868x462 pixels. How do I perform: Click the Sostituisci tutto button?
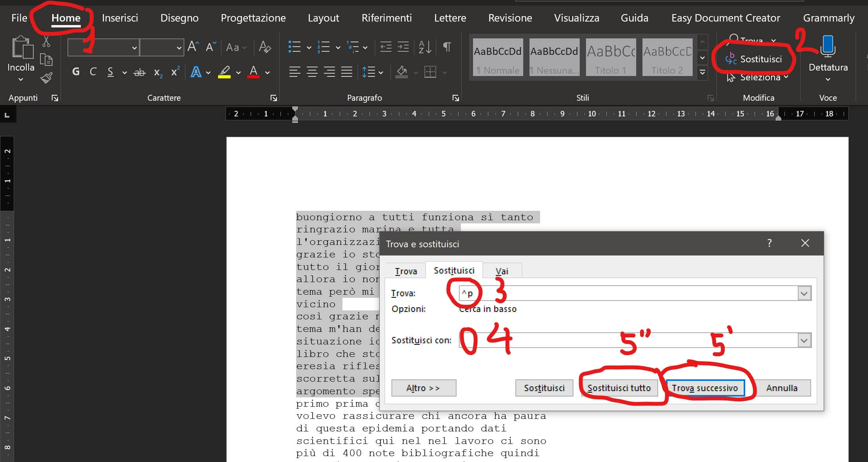[619, 388]
